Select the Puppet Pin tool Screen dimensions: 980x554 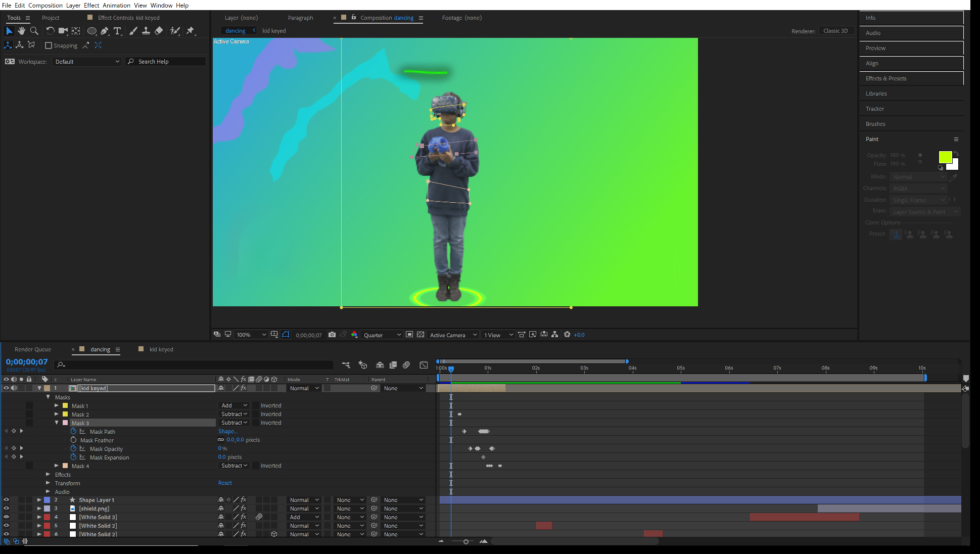tap(191, 31)
